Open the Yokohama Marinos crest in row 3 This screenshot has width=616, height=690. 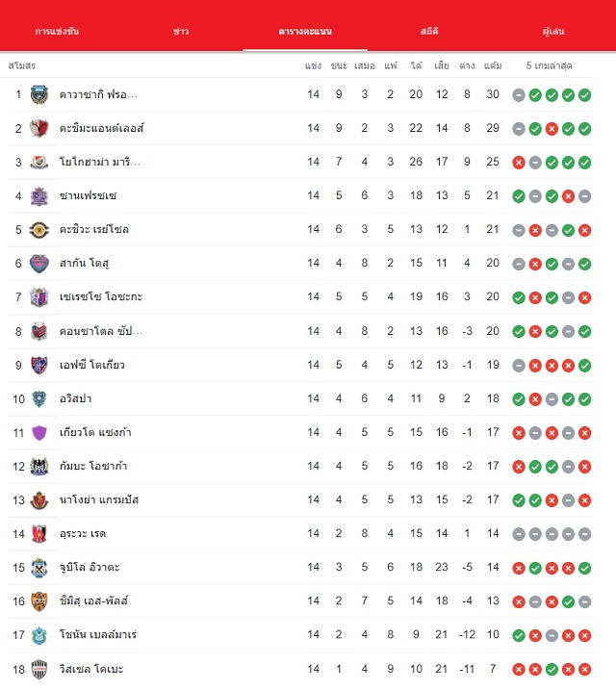39,163
